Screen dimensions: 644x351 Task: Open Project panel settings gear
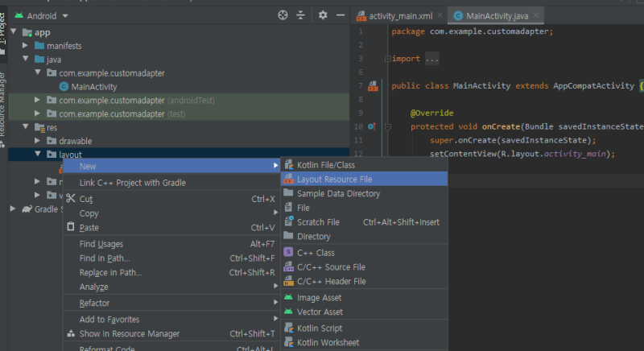[323, 15]
